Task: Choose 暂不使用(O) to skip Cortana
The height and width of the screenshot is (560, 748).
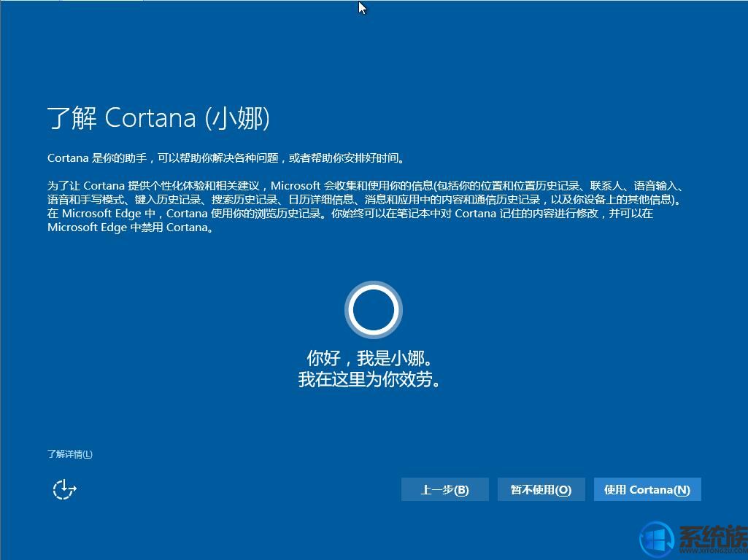Action: click(x=541, y=489)
